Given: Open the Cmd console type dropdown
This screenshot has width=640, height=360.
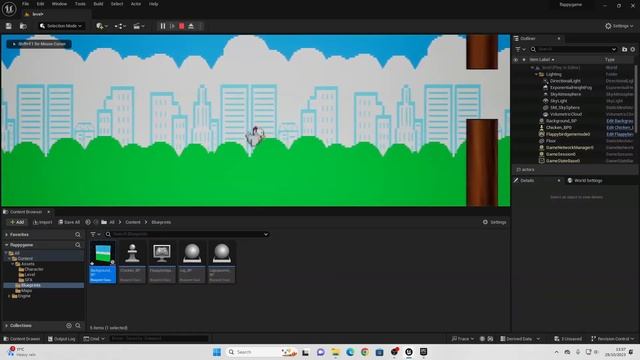Looking at the screenshot, I should pyautogui.click(x=94, y=339).
